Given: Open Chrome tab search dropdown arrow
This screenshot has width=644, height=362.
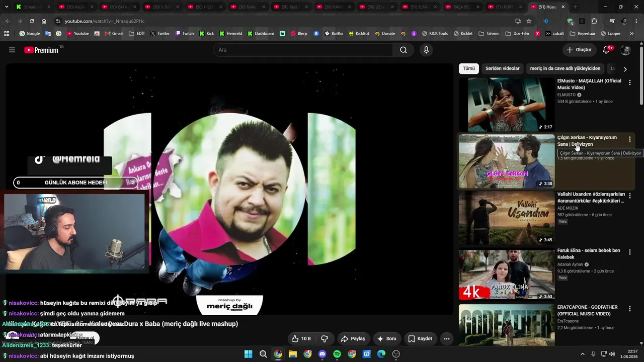Looking at the screenshot, I should point(7,7).
